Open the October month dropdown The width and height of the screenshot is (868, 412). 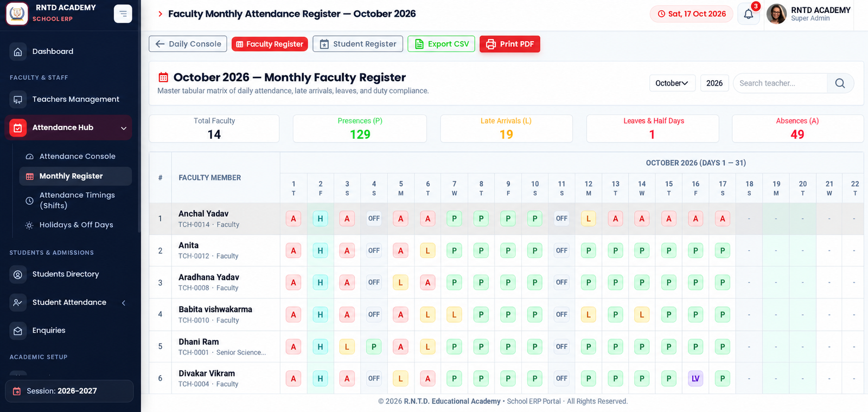[x=672, y=83]
